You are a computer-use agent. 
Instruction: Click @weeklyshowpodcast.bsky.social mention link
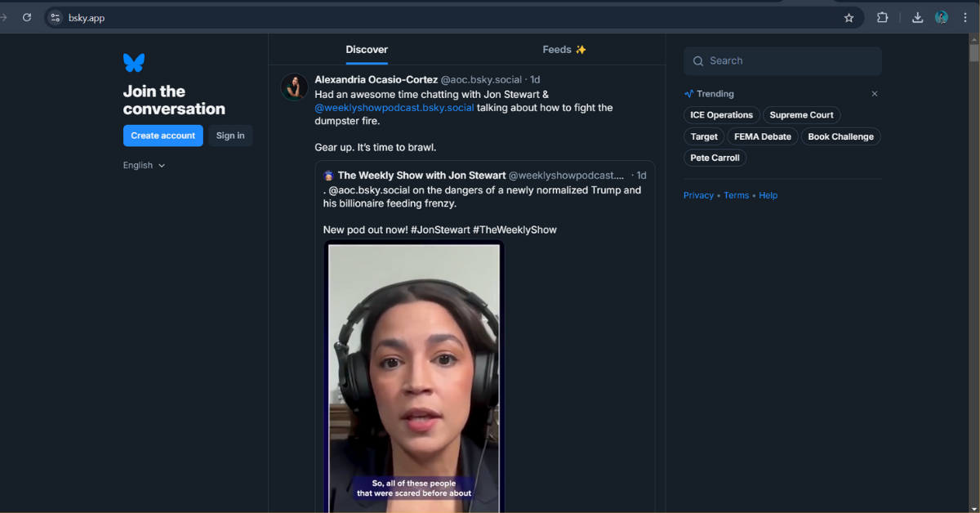394,108
